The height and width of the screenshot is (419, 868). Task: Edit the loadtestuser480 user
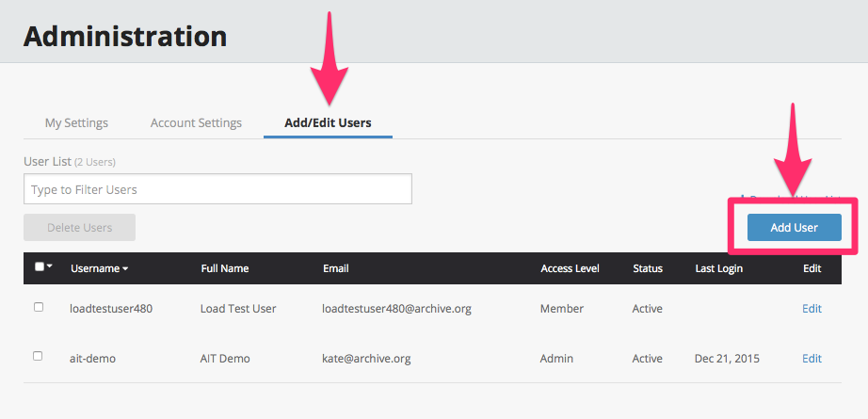tap(812, 309)
